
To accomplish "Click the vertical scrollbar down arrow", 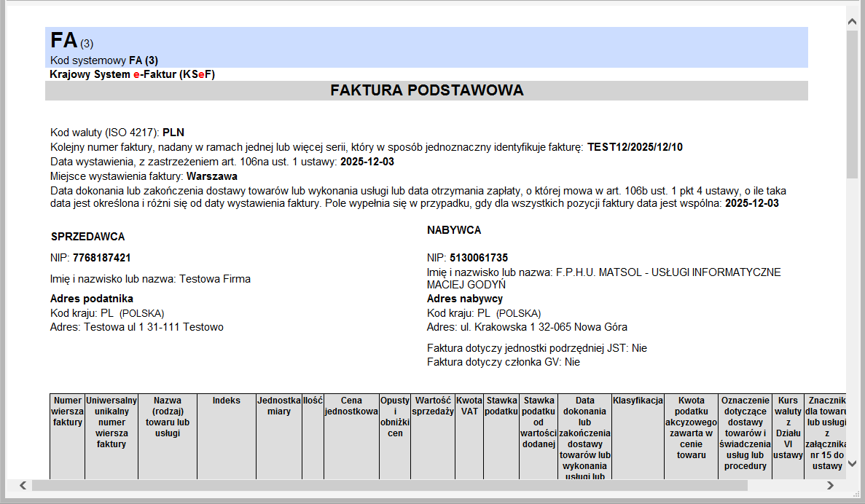I will click(x=851, y=463).
